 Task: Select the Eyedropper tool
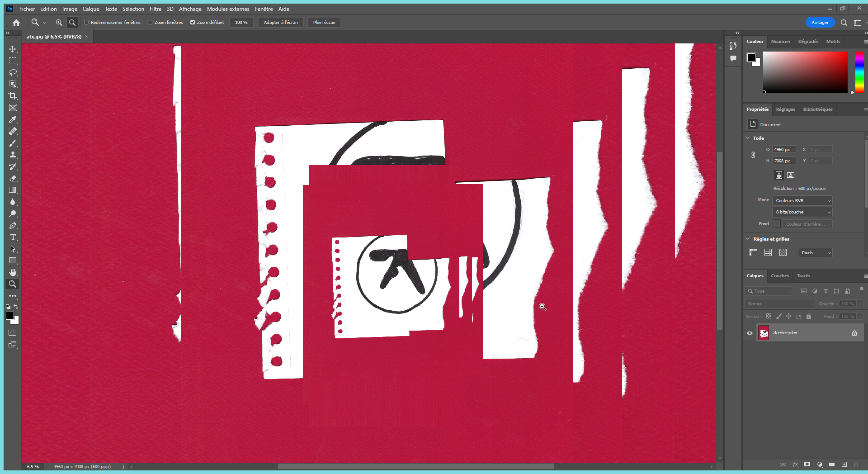(13, 119)
